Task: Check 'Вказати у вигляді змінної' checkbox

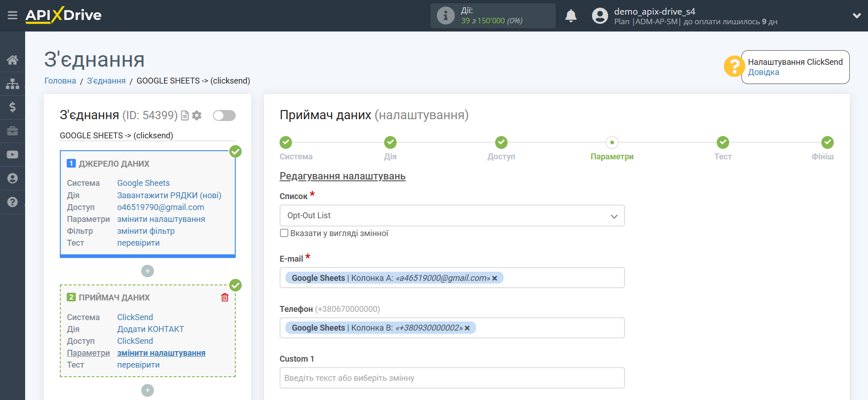Action: coord(284,233)
